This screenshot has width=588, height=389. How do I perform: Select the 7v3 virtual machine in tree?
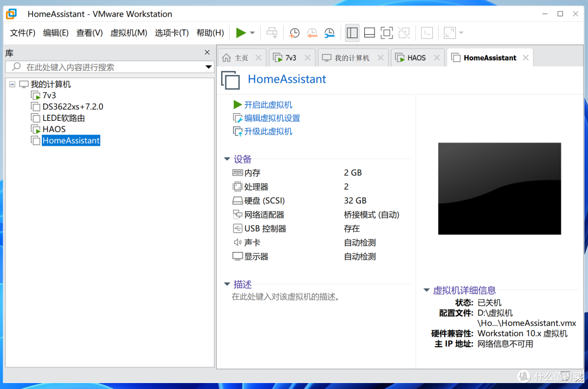coord(49,96)
